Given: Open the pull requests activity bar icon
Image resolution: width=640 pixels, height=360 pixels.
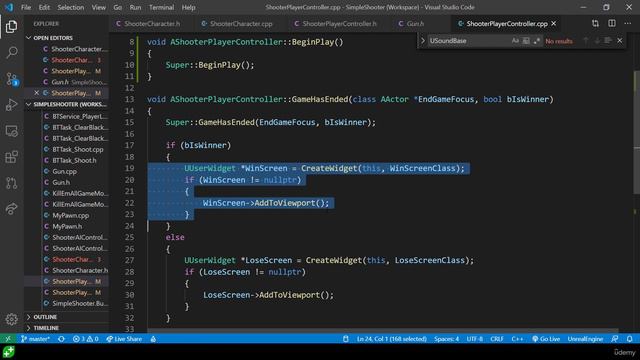Looking at the screenshot, I should tap(11, 183).
